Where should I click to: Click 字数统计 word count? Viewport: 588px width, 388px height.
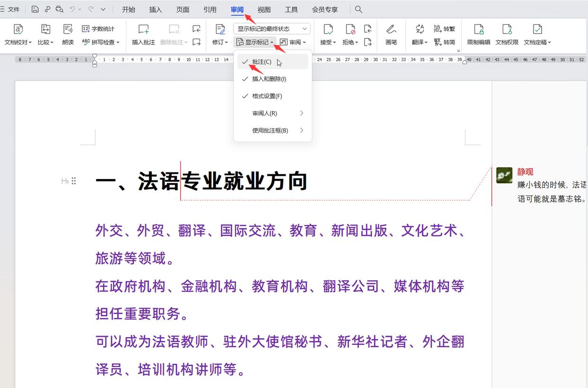pyautogui.click(x=98, y=29)
